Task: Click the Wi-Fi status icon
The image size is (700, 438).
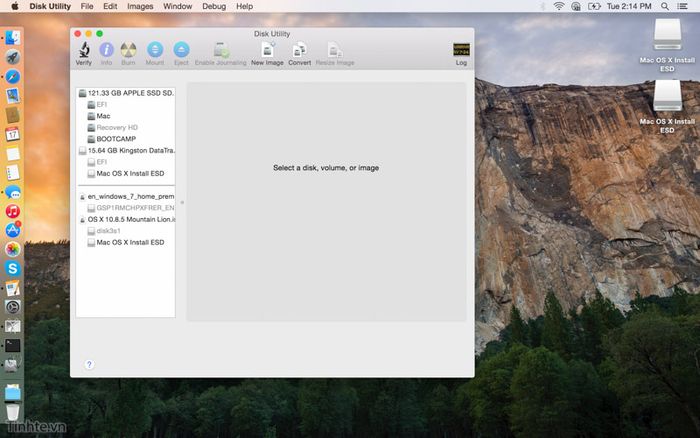Action: tap(558, 6)
